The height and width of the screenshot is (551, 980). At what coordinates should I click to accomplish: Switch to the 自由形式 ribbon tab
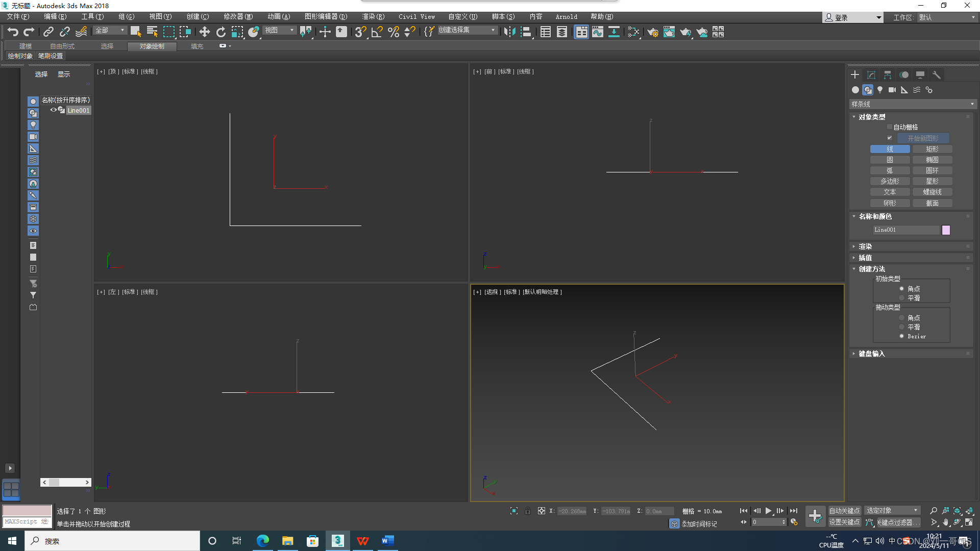click(x=62, y=46)
